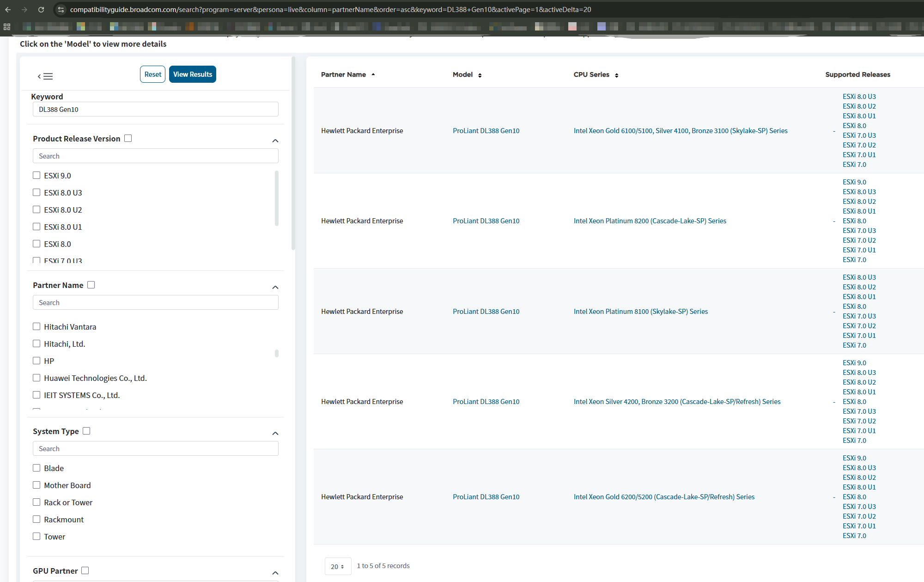This screenshot has width=924, height=582.
Task: Check the ESXi 9.0 checkbox
Action: [36, 175]
